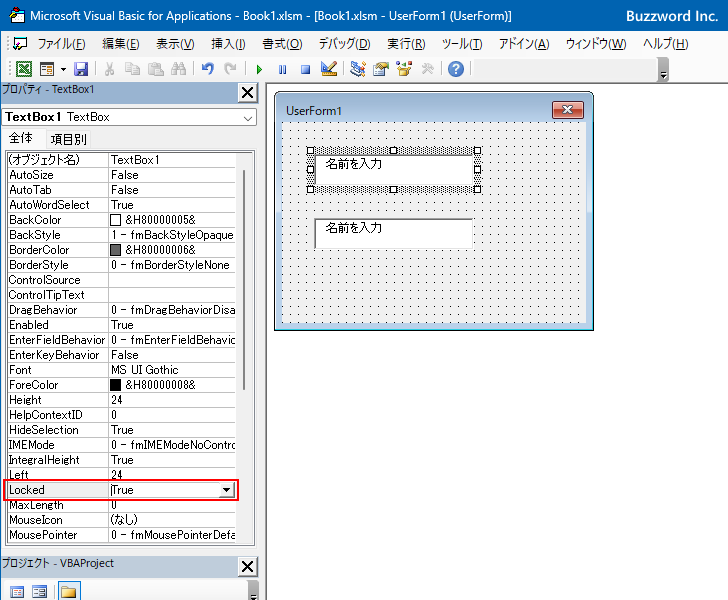Open the 実行(R) menu
728x600 pixels.
point(406,44)
